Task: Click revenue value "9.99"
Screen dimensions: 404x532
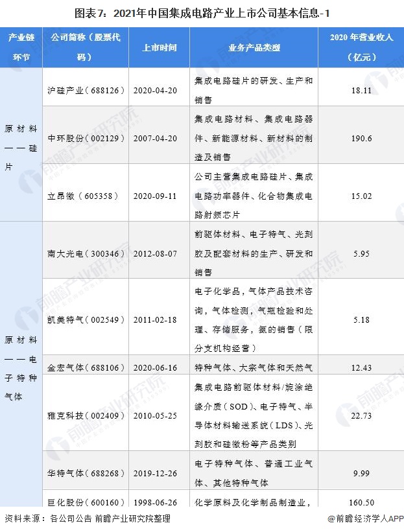Action: coord(361,473)
